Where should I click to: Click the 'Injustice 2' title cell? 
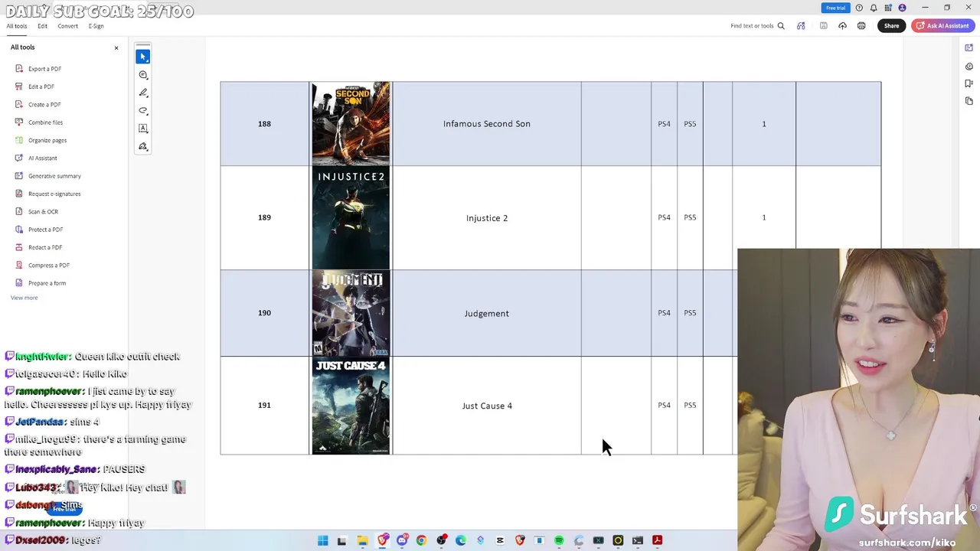(x=487, y=218)
